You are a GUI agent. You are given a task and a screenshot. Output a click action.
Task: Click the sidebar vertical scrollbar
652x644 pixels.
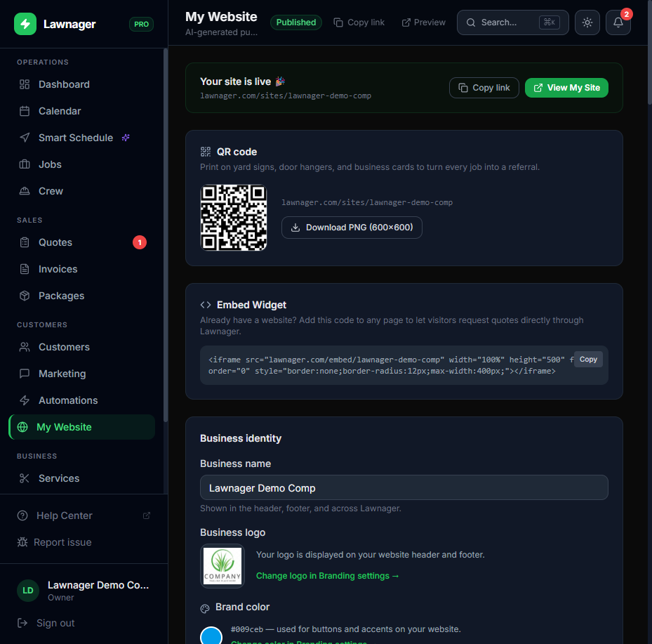[x=166, y=235]
